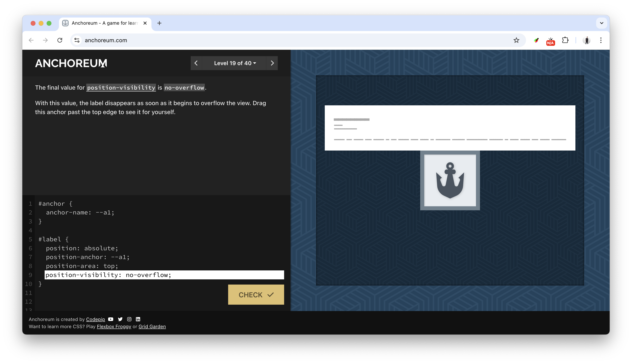Click the back navigation arrow
Screen dimensions: 632x364
[x=31, y=40]
